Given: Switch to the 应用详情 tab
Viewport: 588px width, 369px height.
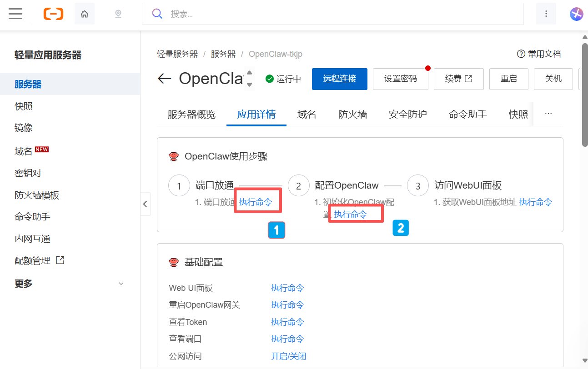Looking at the screenshot, I should 256,114.
